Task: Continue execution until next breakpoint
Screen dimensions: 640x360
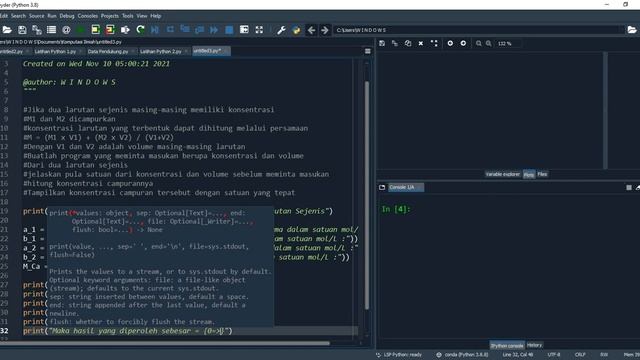Action: 214,30
